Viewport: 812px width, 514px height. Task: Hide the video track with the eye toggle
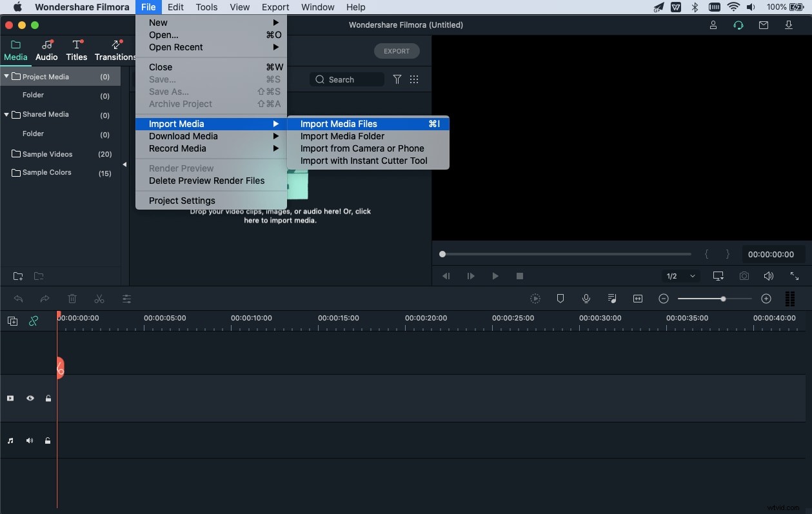(30, 398)
